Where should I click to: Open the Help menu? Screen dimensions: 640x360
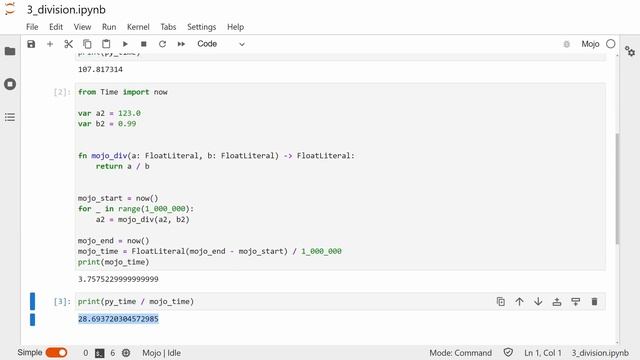(x=236, y=27)
